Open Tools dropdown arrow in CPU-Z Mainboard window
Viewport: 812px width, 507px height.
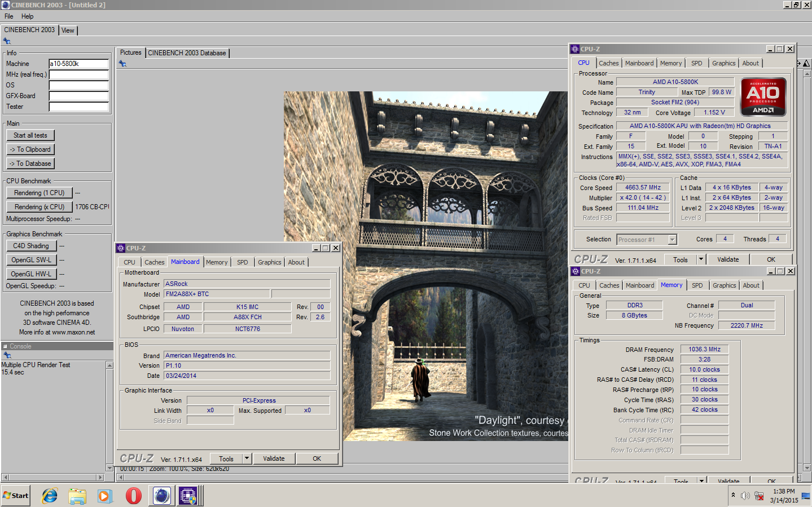point(247,458)
